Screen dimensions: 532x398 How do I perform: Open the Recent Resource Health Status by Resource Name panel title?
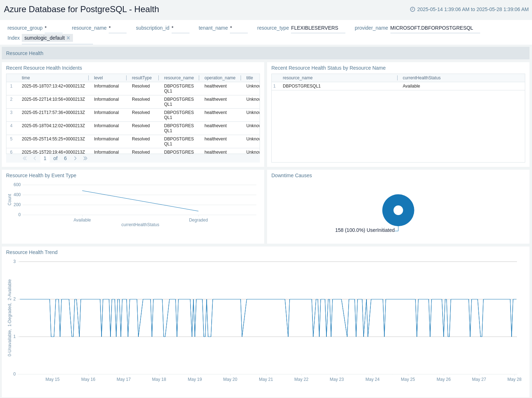328,68
